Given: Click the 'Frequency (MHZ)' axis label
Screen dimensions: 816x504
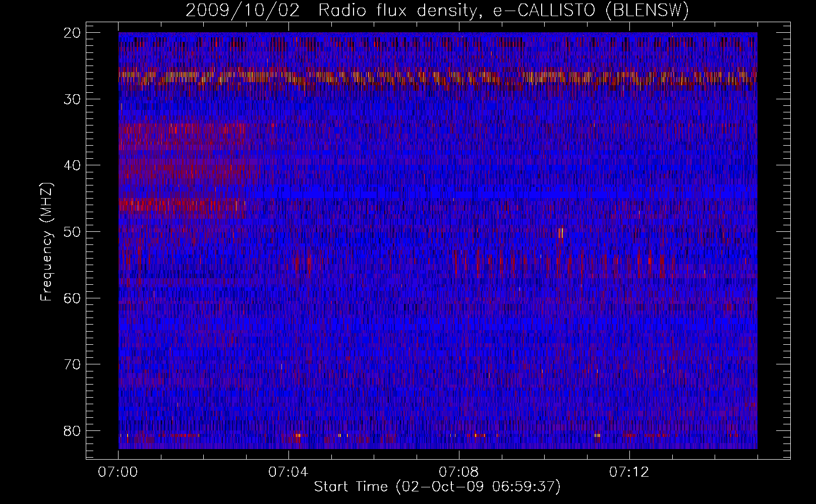Looking at the screenshot, I should tap(46, 242).
